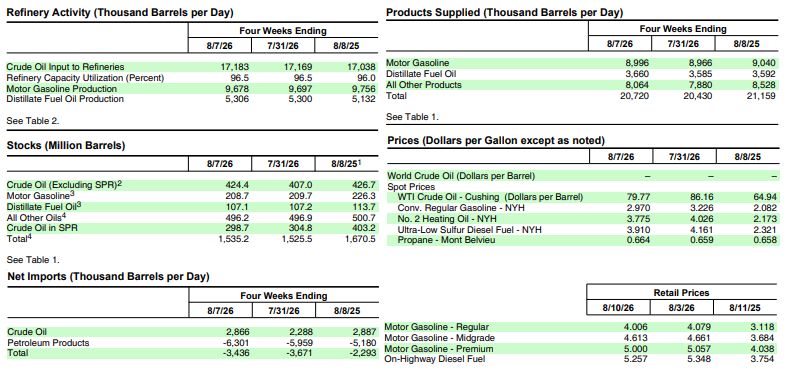The height and width of the screenshot is (371, 787).
Task: Select Distillate Fuel Oil Production value 5,306
Action: tap(235, 99)
